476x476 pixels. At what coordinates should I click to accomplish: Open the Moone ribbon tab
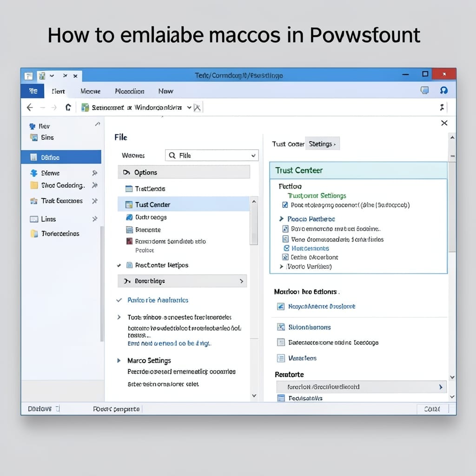click(91, 92)
